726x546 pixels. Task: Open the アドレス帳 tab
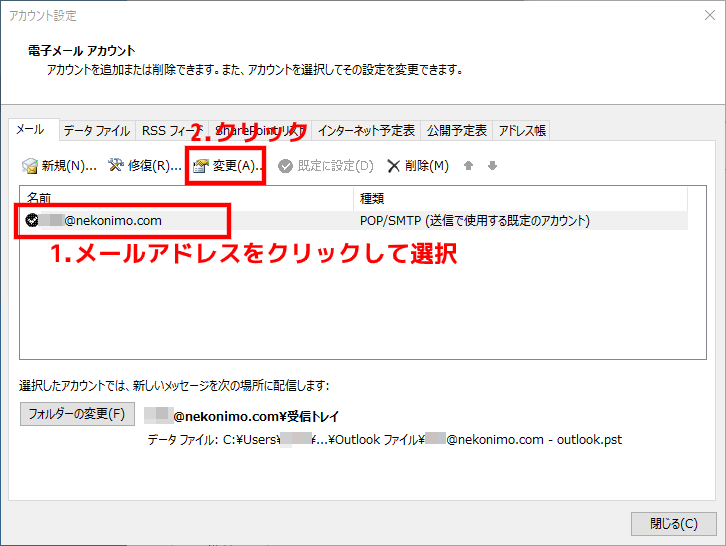(522, 131)
